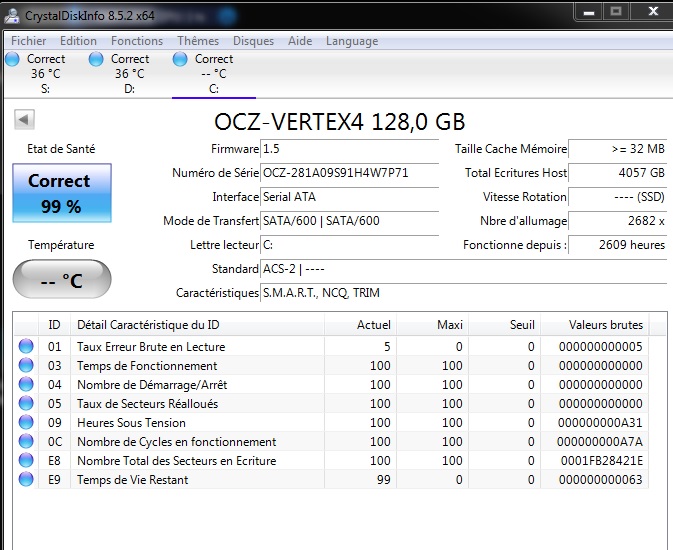
Task: Select row Heures Sous Tension
Action: 331,422
